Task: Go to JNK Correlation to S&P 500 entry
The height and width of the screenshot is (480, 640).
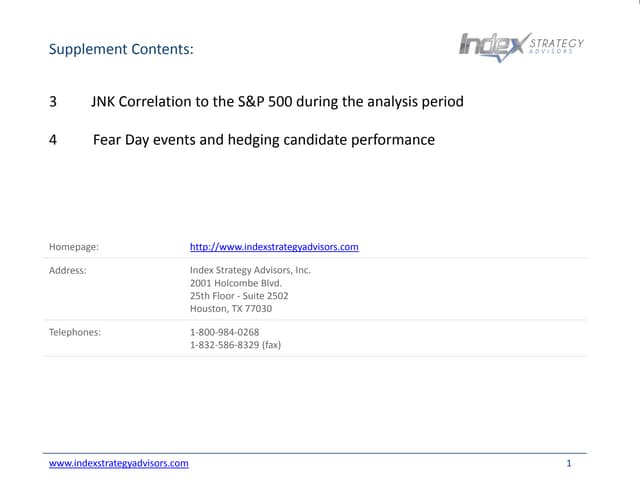Action: coord(277,102)
